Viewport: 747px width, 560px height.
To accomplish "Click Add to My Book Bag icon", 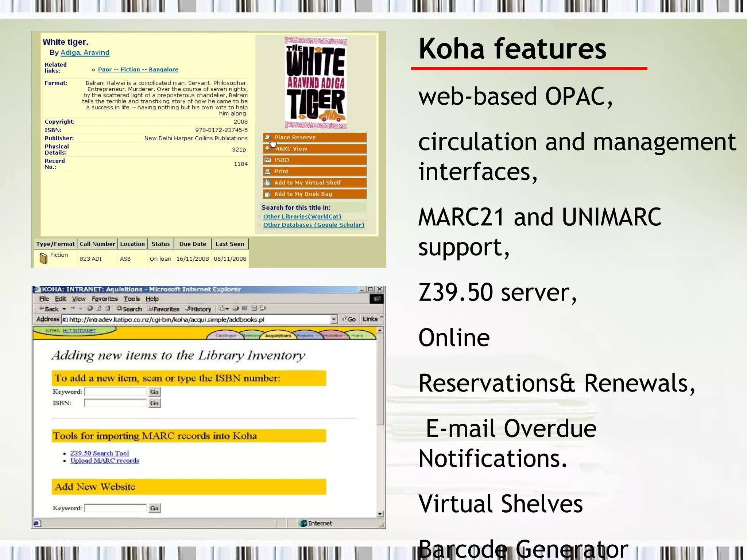I will pos(267,194).
